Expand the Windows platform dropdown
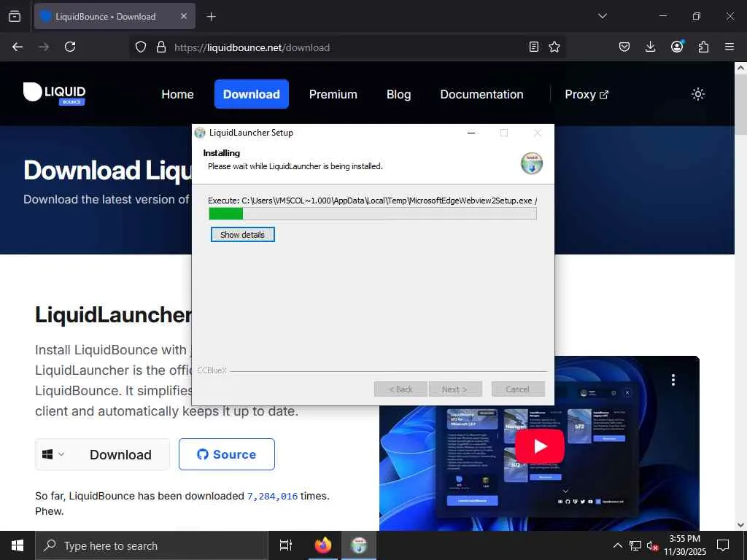This screenshot has width=747, height=560. 53,455
